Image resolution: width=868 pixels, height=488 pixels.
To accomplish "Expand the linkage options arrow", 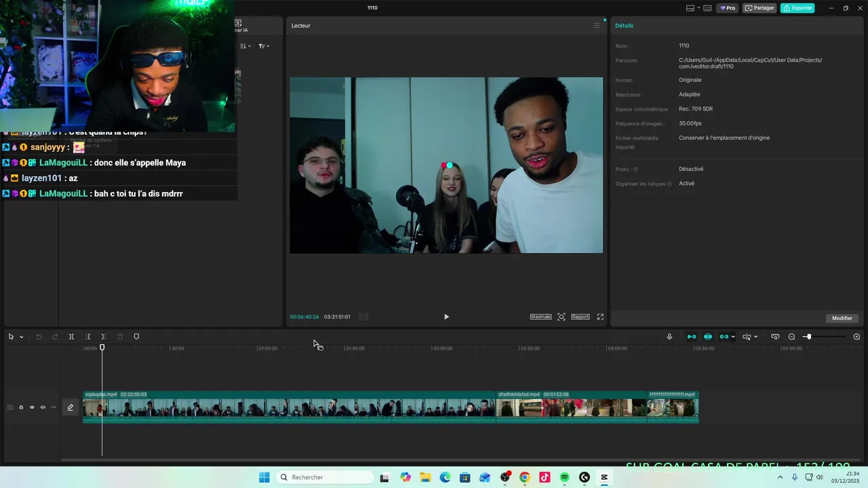I will point(733,337).
